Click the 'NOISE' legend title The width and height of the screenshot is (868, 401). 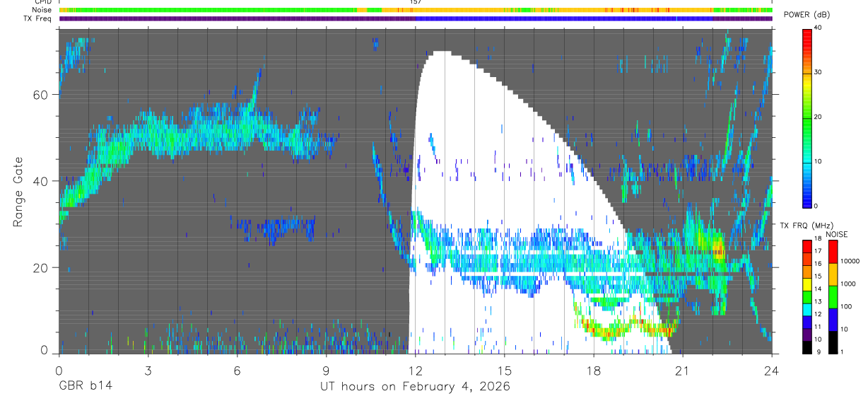pos(835,234)
